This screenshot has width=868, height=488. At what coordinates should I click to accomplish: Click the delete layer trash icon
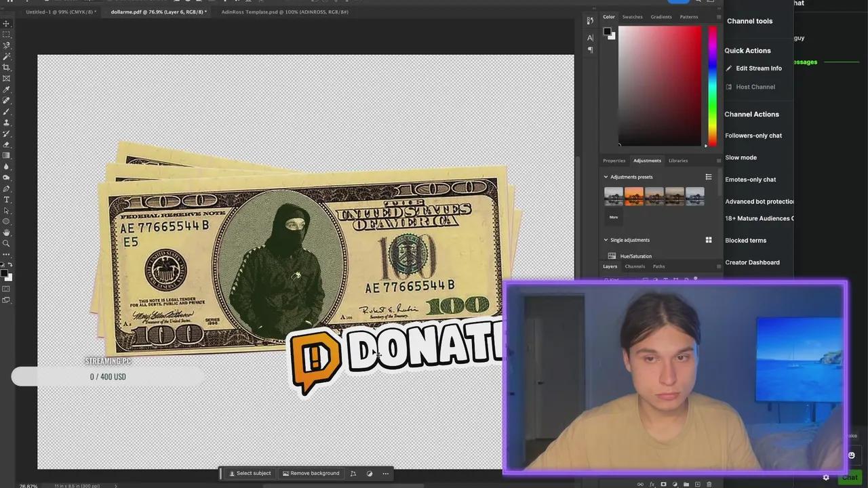(709, 484)
